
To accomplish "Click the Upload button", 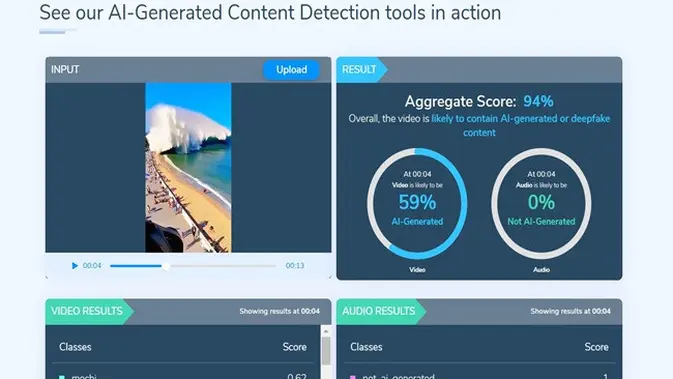I will pyautogui.click(x=291, y=70).
